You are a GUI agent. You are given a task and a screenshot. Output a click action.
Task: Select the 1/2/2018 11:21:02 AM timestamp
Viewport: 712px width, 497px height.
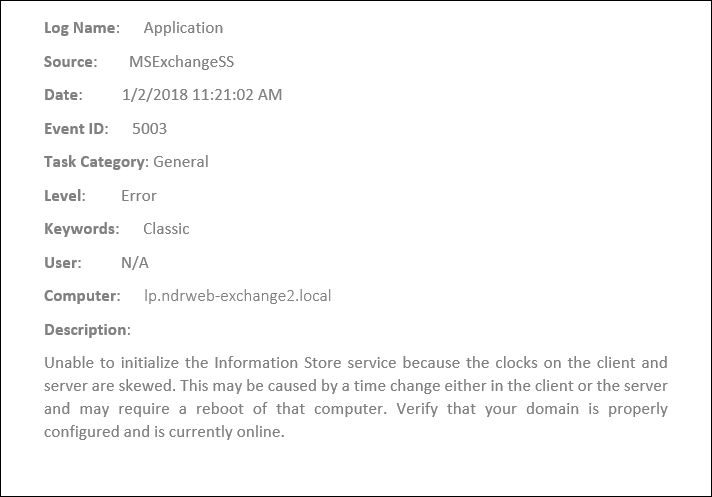click(202, 95)
